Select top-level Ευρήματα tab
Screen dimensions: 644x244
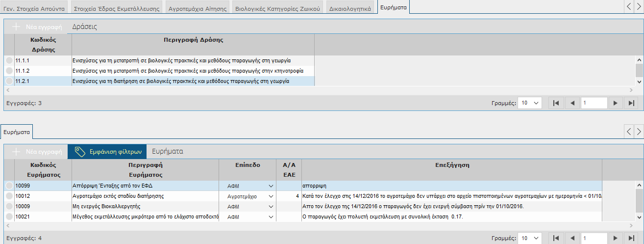394,7
